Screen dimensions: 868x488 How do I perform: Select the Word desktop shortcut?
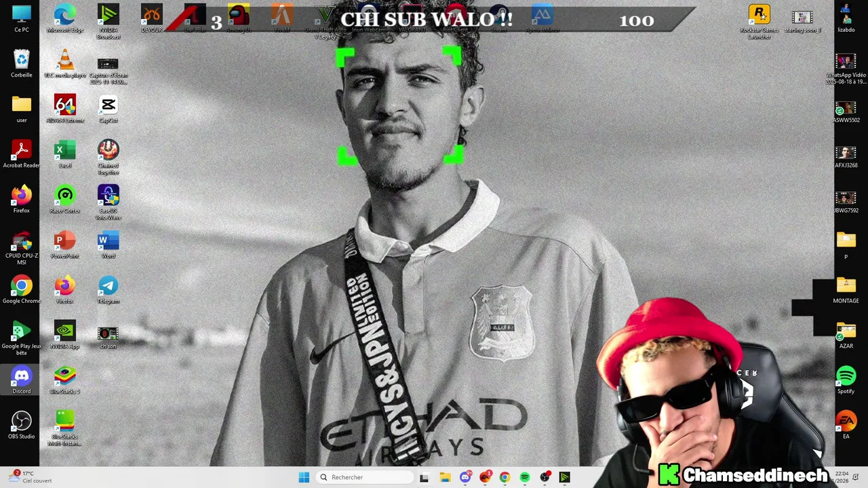108,245
